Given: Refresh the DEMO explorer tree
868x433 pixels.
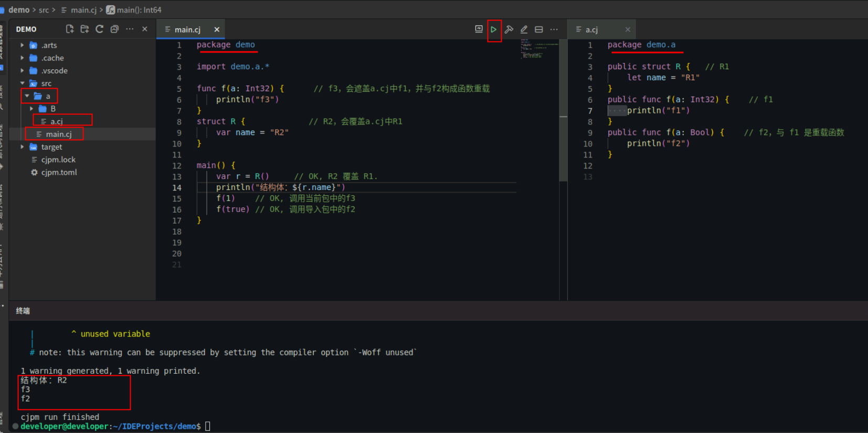Looking at the screenshot, I should (100, 29).
